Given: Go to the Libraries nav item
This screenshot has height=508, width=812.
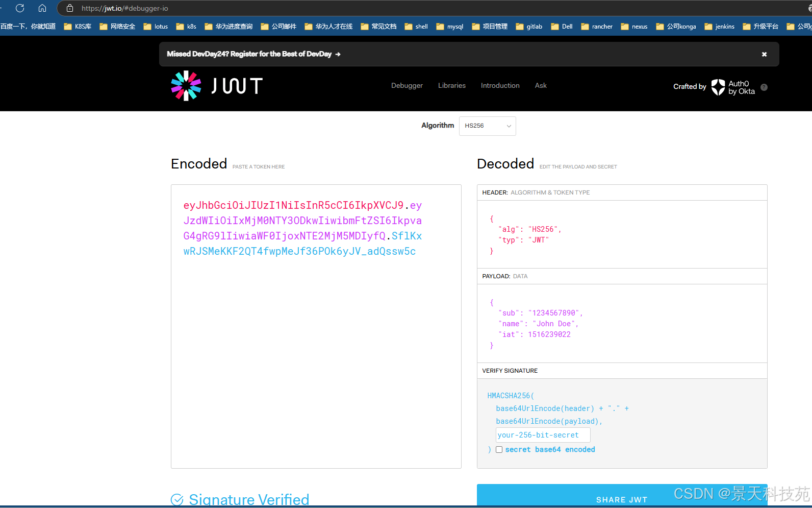Looking at the screenshot, I should pyautogui.click(x=451, y=86).
